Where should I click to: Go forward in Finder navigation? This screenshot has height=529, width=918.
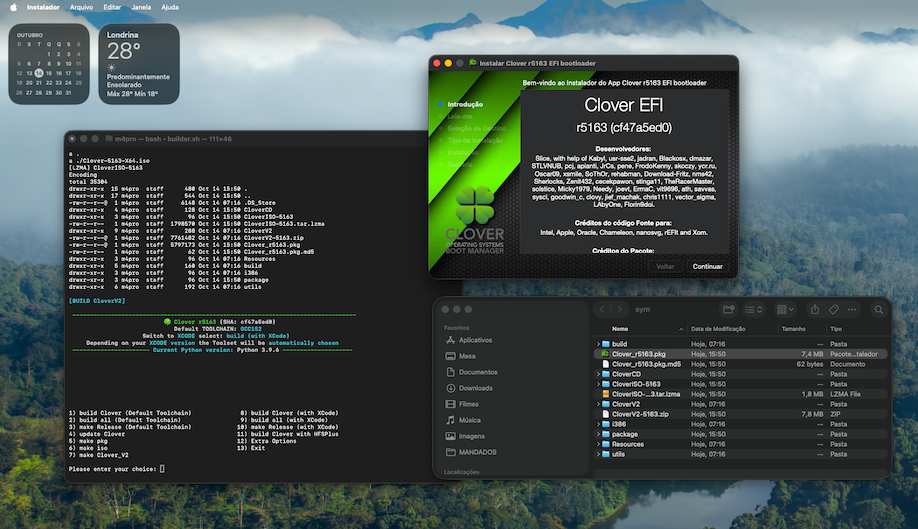click(619, 310)
